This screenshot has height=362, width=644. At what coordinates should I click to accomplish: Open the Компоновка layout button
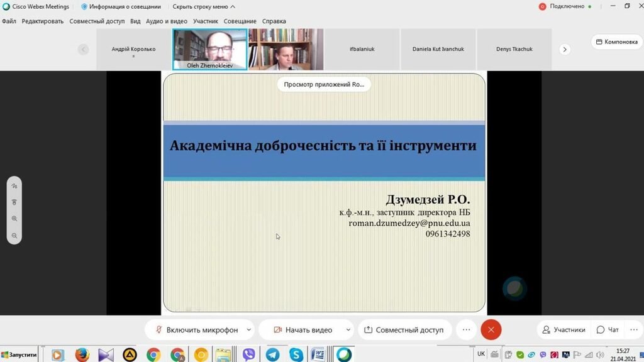click(x=615, y=42)
